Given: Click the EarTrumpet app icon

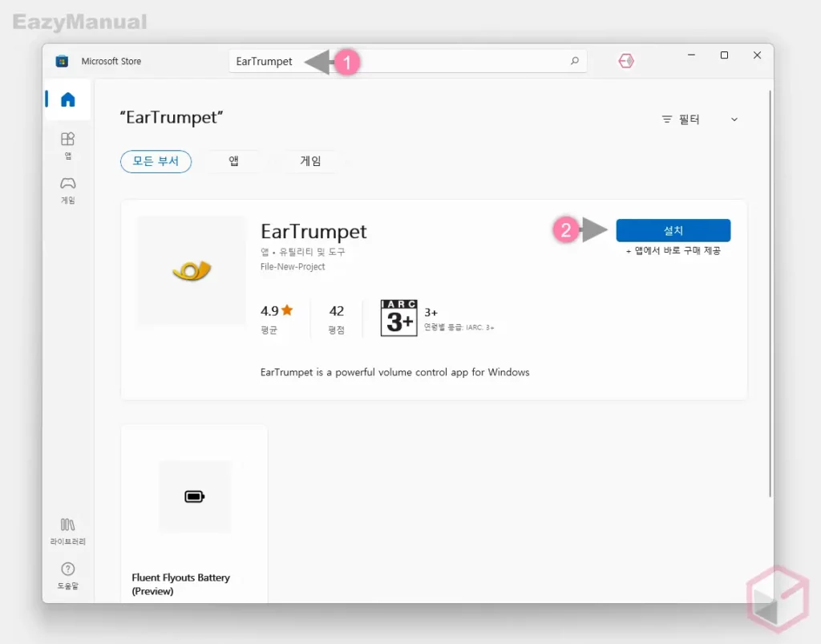Looking at the screenshot, I should 192,271.
